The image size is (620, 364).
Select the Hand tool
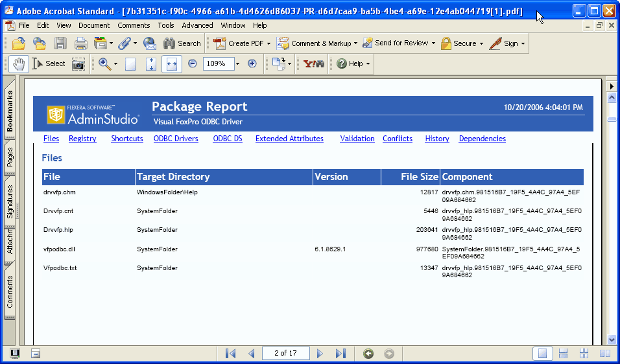(x=19, y=63)
